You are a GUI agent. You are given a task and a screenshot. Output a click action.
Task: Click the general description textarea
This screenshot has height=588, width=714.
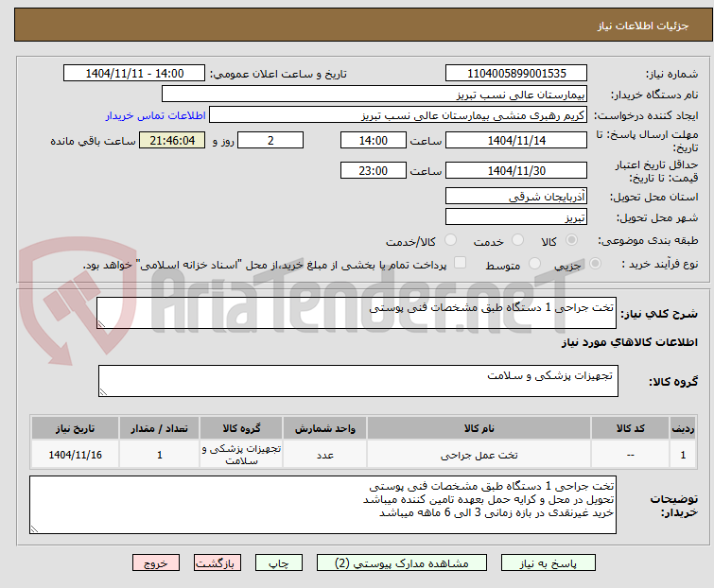point(357,313)
